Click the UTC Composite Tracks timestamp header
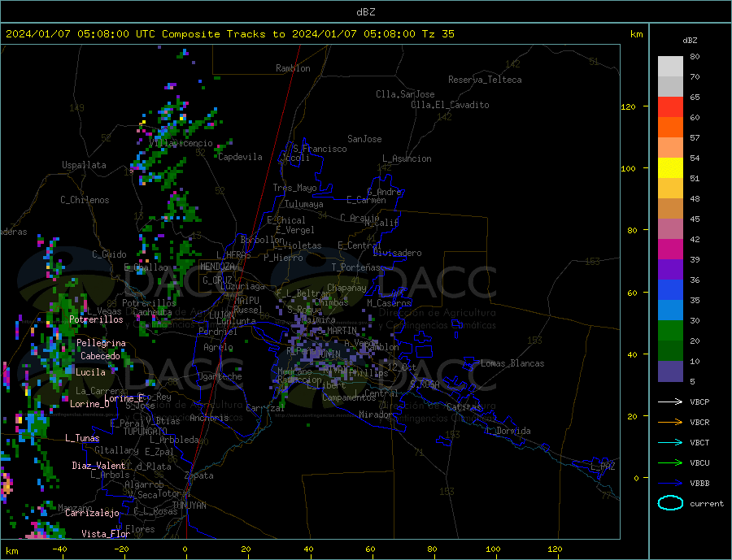The height and width of the screenshot is (560, 732). [x=229, y=34]
